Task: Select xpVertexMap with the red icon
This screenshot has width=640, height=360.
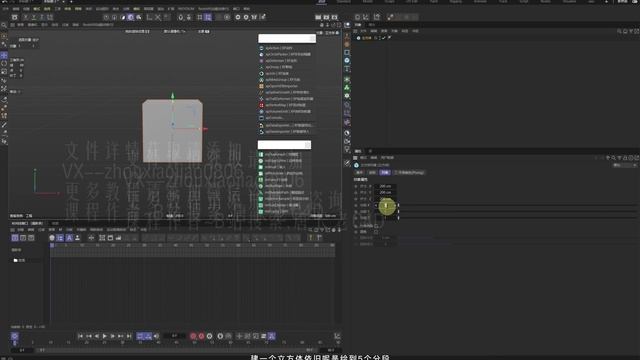Action: pyautogui.click(x=282, y=105)
